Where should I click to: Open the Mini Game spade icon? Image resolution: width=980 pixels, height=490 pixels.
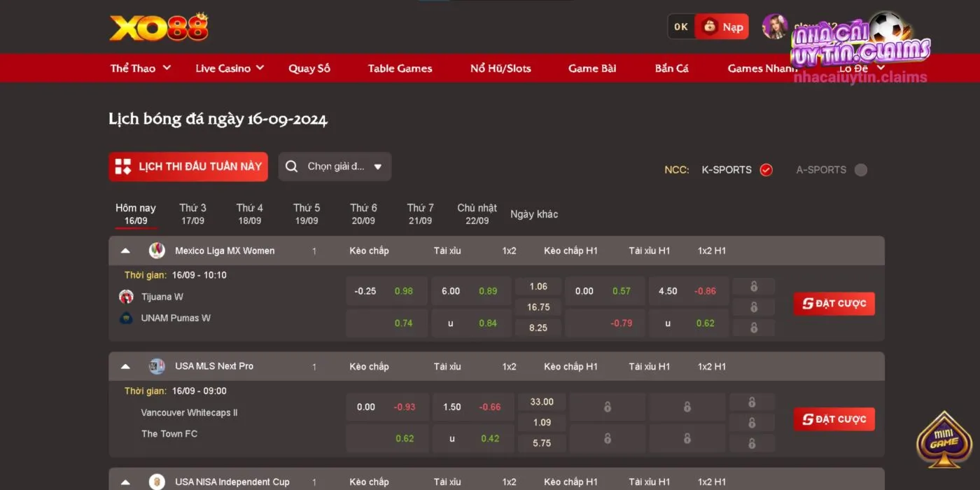944,440
